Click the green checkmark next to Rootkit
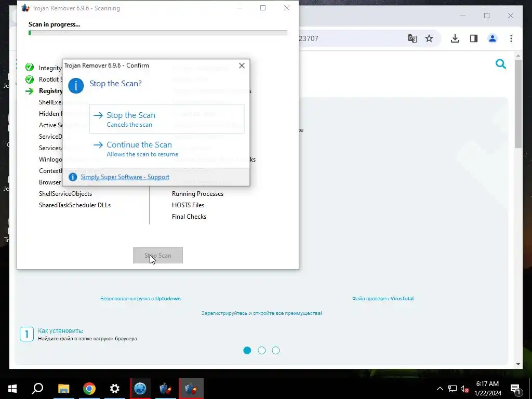532x399 pixels. point(30,79)
